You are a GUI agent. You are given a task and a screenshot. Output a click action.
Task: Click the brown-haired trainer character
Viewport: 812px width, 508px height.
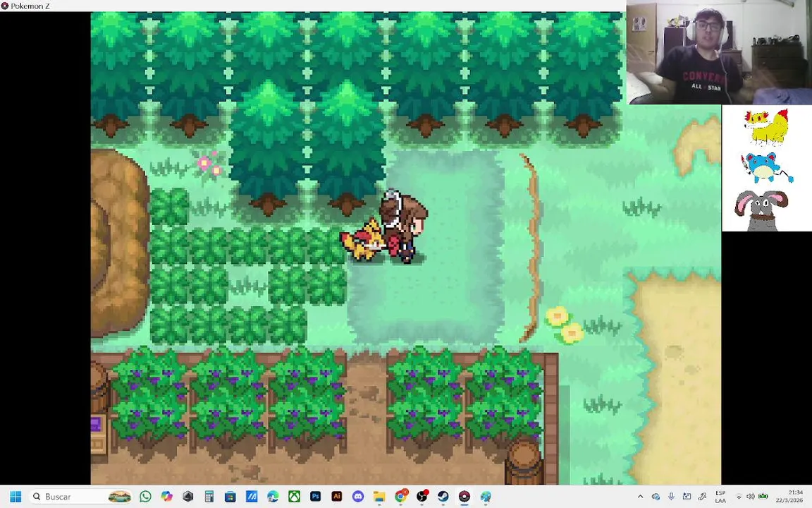(x=403, y=226)
